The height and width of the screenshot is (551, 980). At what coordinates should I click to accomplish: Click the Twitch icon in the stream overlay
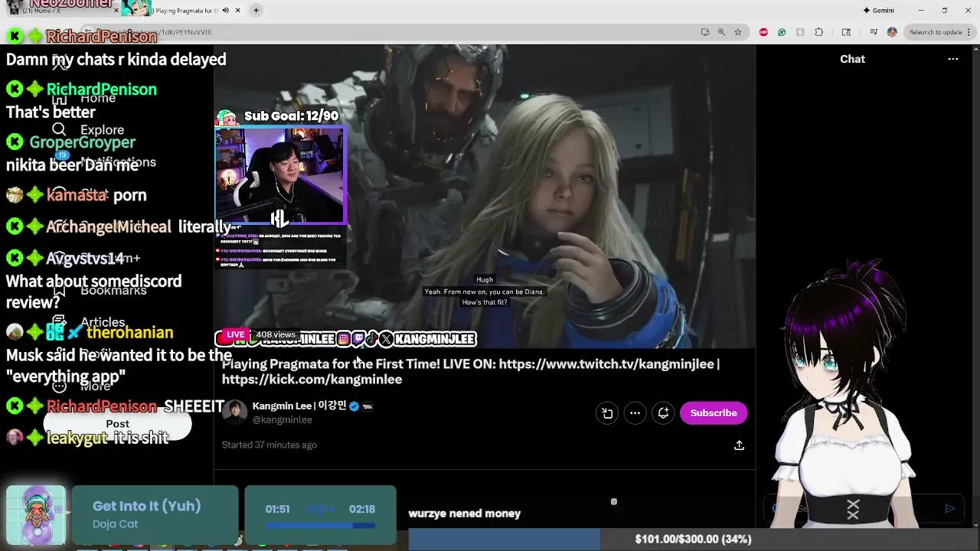click(x=358, y=338)
